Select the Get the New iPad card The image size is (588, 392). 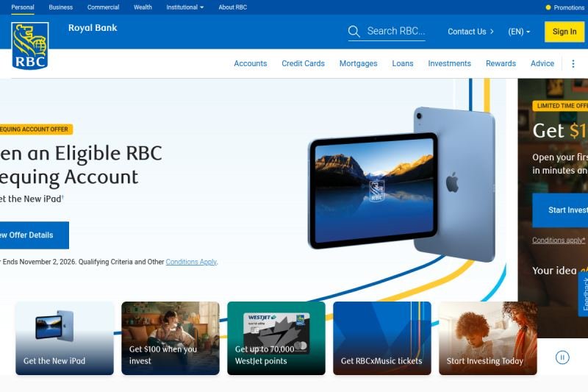click(x=65, y=338)
